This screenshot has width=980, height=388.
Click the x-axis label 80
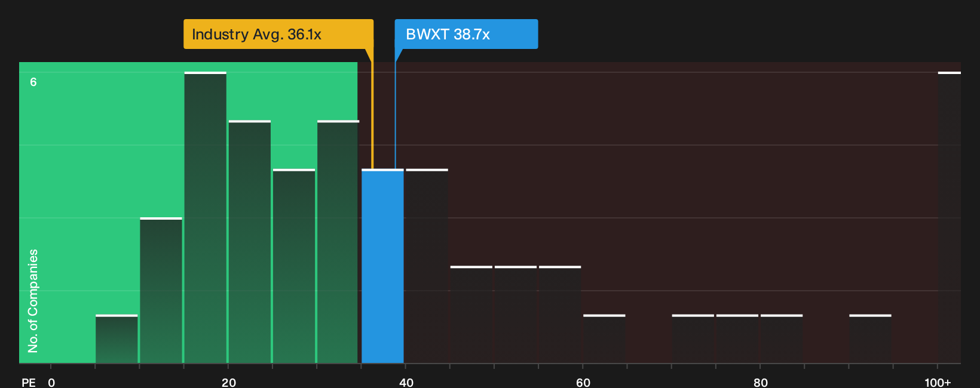761,383
